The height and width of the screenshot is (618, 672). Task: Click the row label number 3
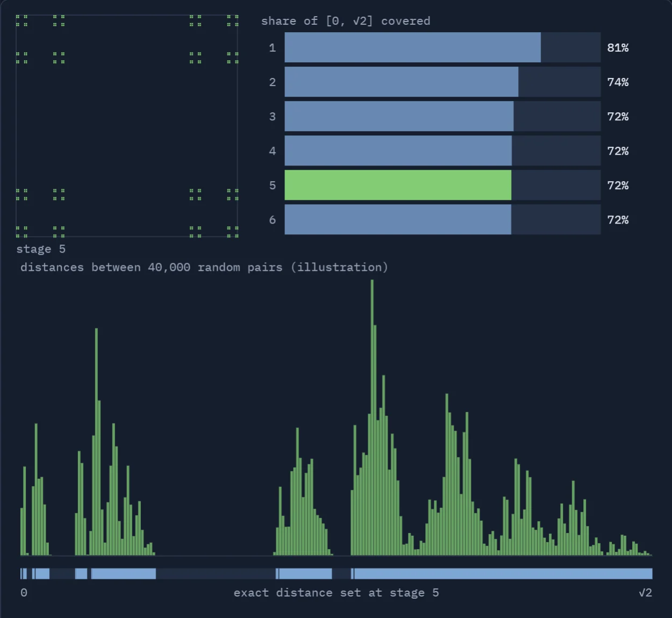pyautogui.click(x=273, y=117)
